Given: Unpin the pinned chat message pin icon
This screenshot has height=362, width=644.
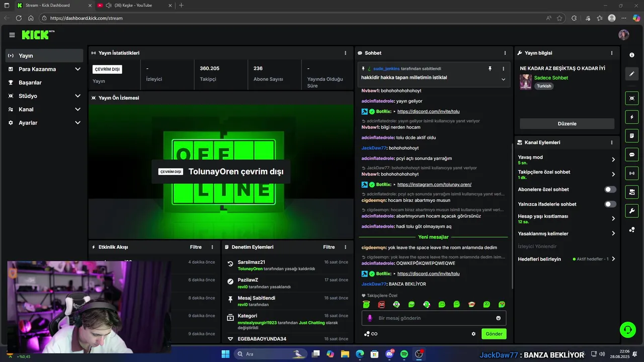Looking at the screenshot, I should point(490,68).
